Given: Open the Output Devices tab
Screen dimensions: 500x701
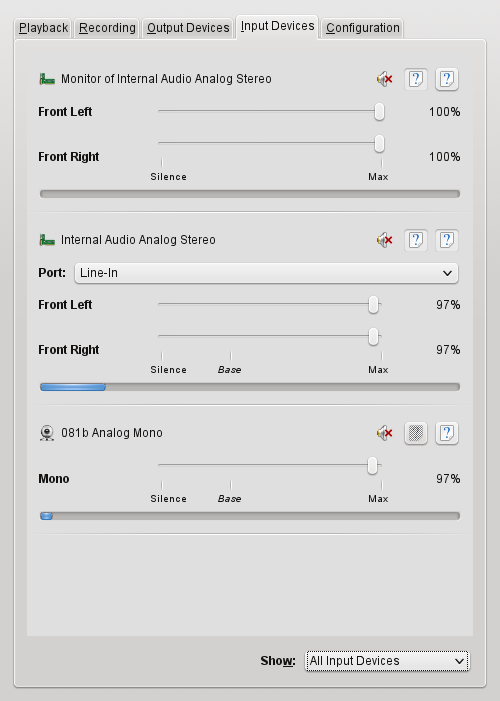Looking at the screenshot, I should (188, 28).
